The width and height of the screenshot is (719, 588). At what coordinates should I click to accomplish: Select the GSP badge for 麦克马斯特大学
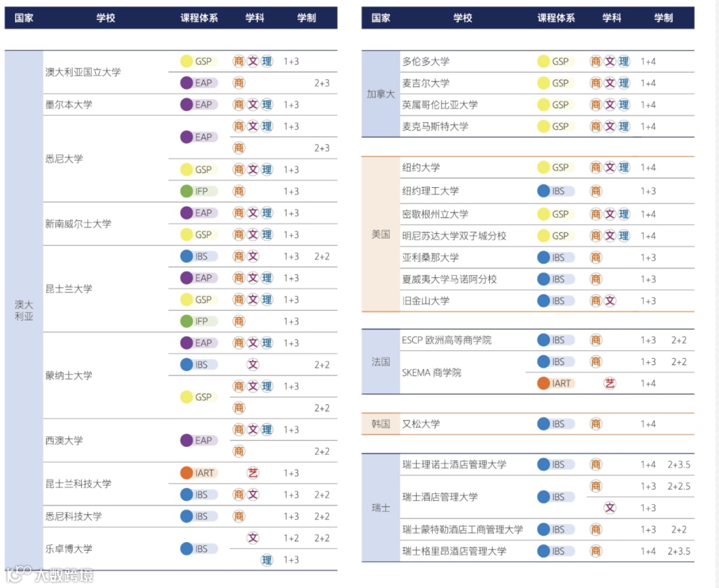click(555, 126)
